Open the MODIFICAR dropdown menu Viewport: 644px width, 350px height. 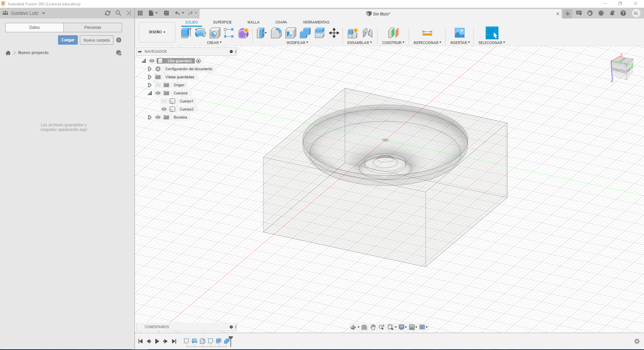pos(298,43)
